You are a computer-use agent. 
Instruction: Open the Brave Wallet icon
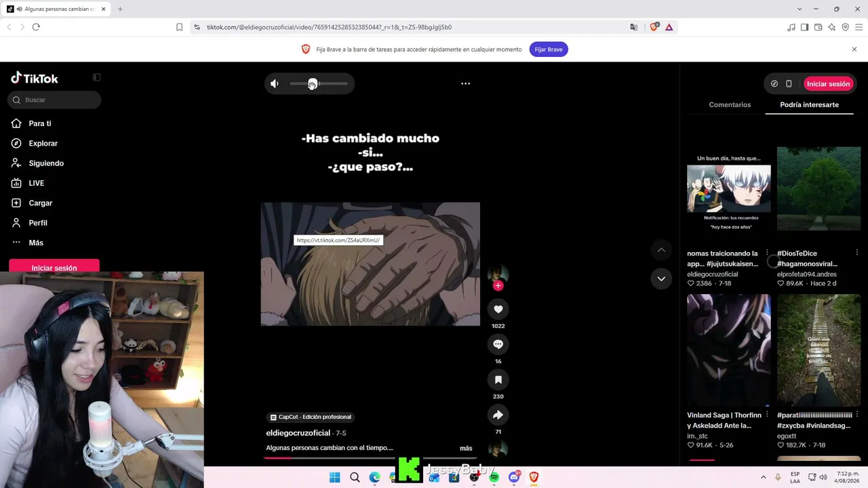[x=818, y=27]
